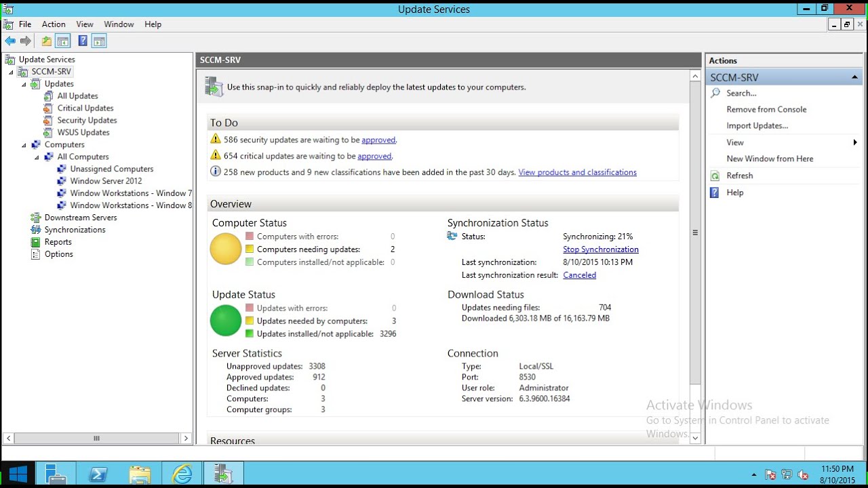Collapse the Updates tree node

(24, 84)
